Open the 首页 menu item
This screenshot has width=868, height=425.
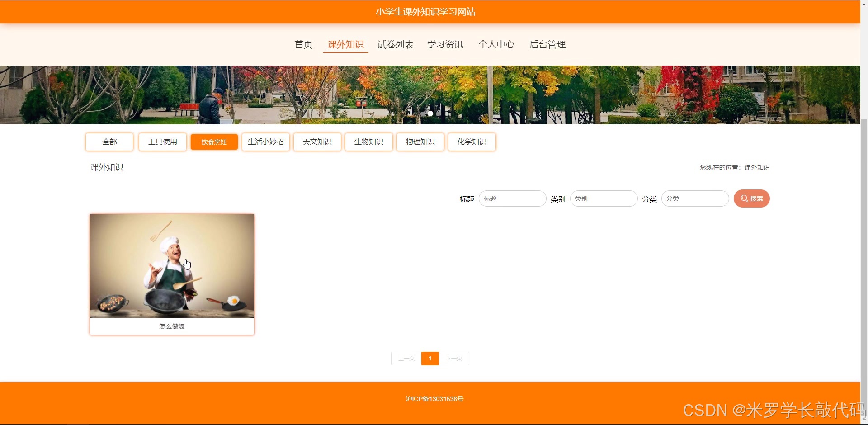click(x=303, y=44)
